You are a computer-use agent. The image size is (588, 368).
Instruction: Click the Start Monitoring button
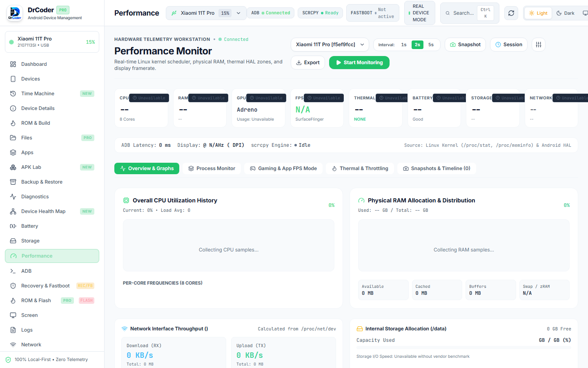click(x=359, y=63)
